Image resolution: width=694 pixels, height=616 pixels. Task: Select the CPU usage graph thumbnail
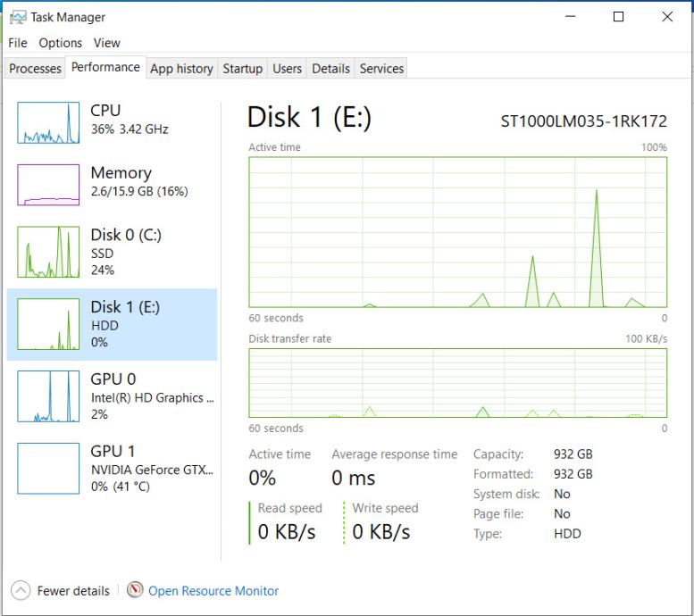[x=48, y=123]
